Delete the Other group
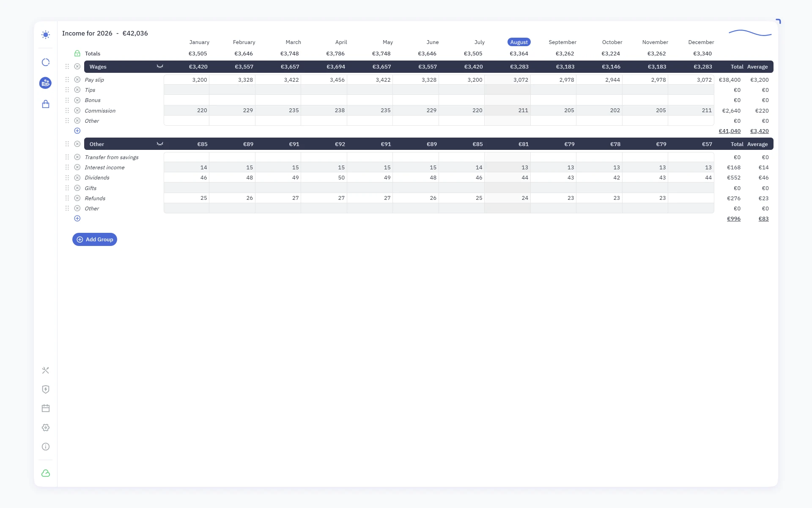 [x=77, y=144]
